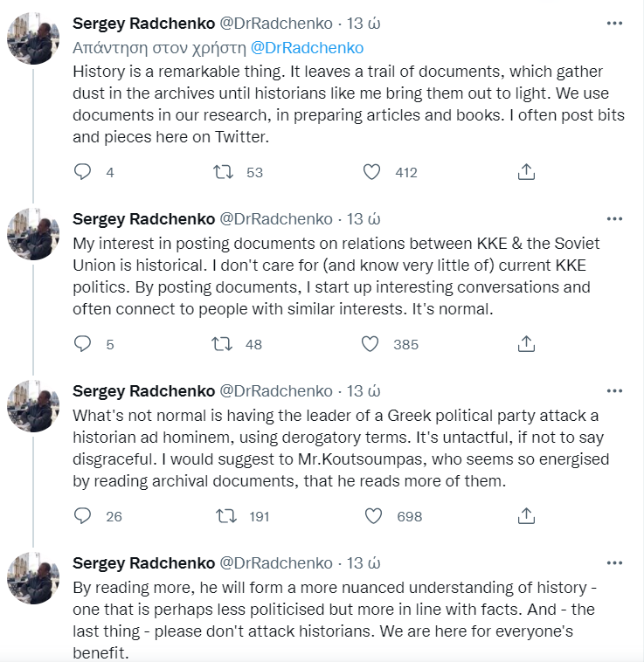Screen dimensions: 644x662
Task: Like the tweet with 698 likes
Action: click(374, 516)
